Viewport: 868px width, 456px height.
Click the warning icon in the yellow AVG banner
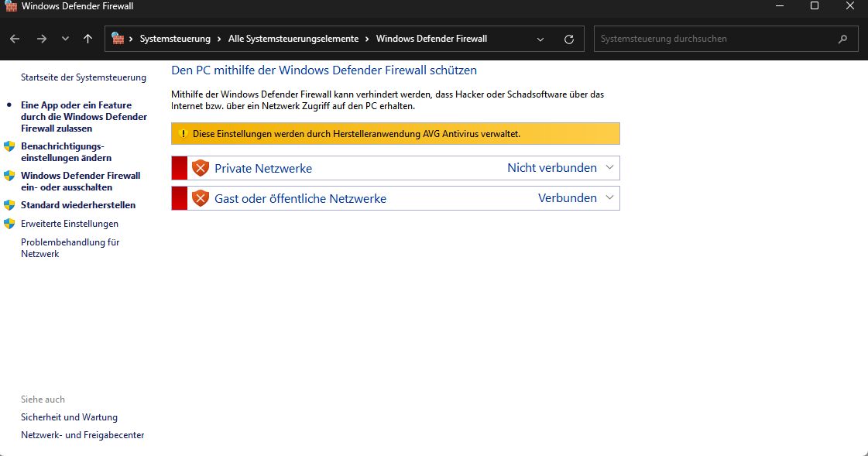184,134
